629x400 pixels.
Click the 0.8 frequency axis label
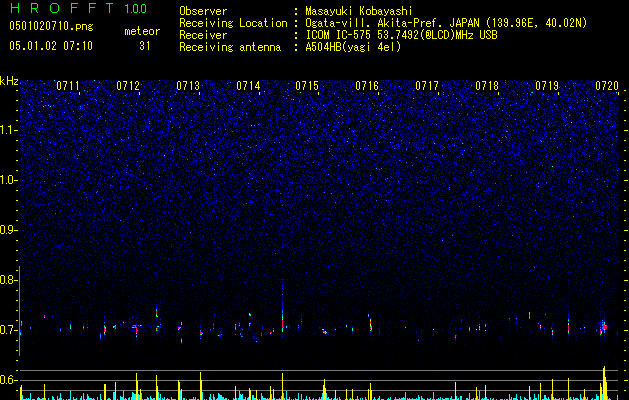(x=9, y=280)
